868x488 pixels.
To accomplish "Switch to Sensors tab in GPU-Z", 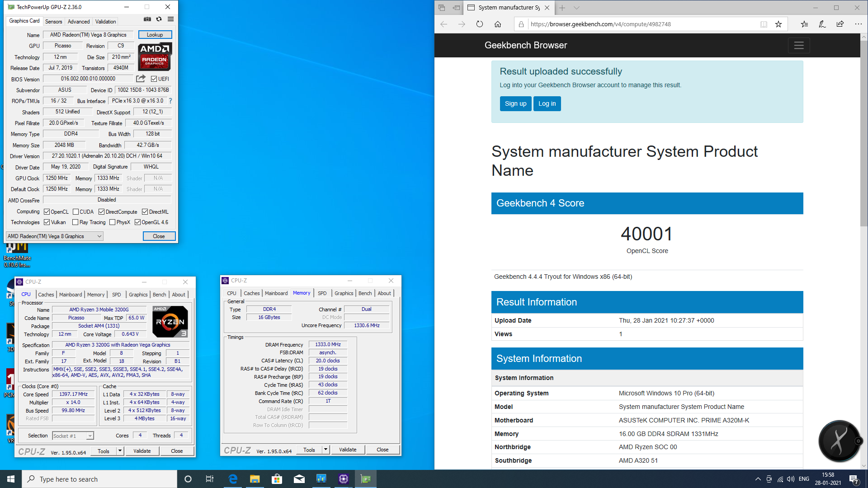I will tap(53, 22).
